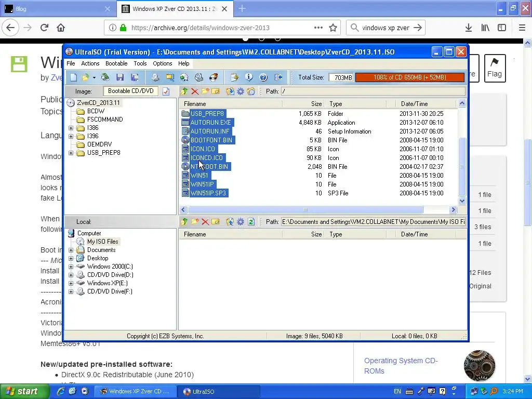Click the Up folder icon in Local pane toolbar

184,221
